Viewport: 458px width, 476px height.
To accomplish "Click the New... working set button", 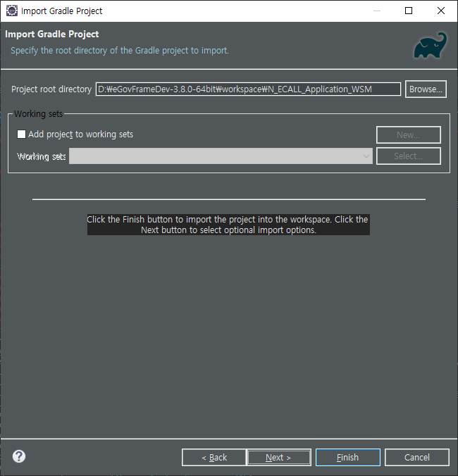I will pyautogui.click(x=409, y=134).
